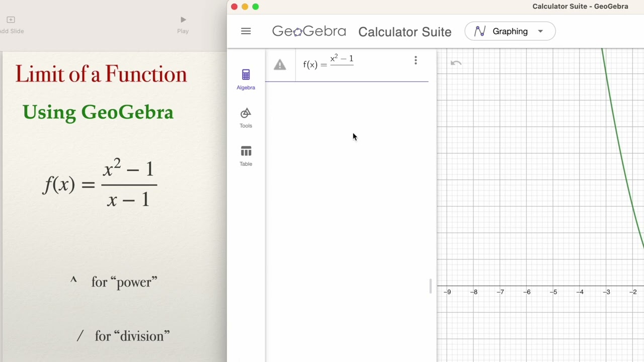The image size is (644, 362).
Task: Open the GeoGebra hamburger menu
Action: [246, 31]
